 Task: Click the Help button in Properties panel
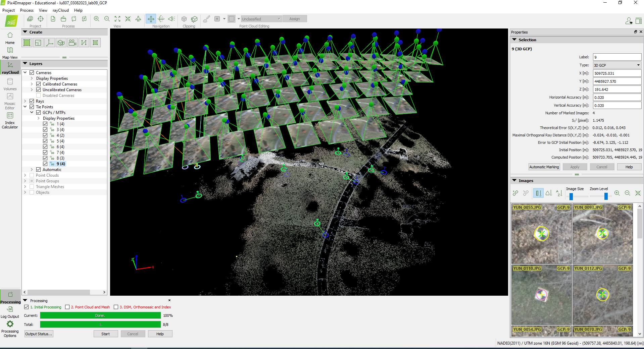(629, 167)
